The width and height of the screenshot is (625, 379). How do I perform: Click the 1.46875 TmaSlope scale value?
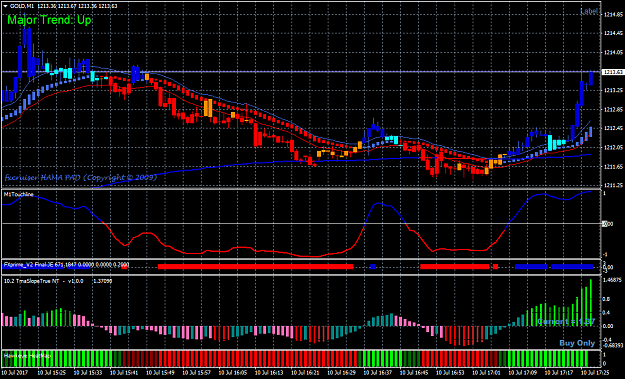(x=613, y=281)
